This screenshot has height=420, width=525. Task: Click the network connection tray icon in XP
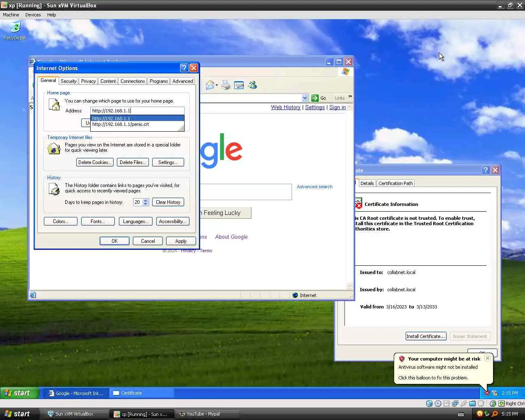click(x=494, y=393)
